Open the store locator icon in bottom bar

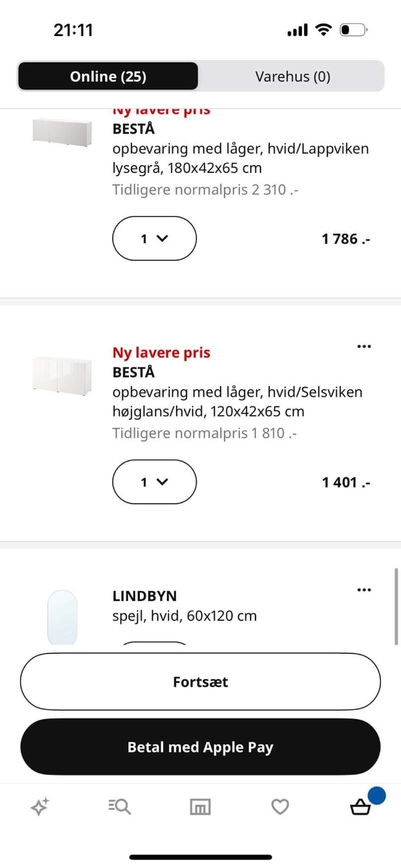(x=200, y=807)
